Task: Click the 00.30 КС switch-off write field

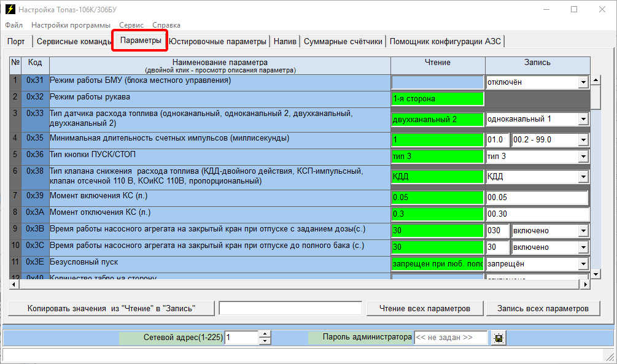Action: pos(537,214)
